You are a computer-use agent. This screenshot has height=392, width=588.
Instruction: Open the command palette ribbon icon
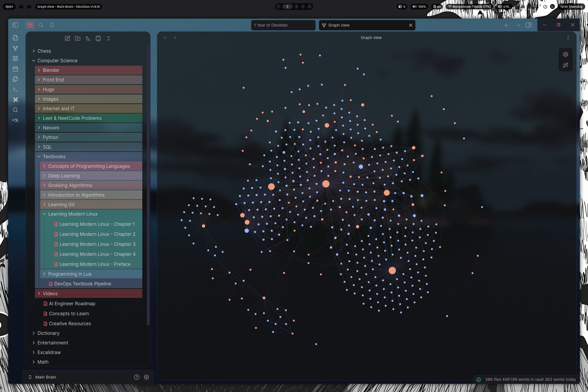(15, 89)
